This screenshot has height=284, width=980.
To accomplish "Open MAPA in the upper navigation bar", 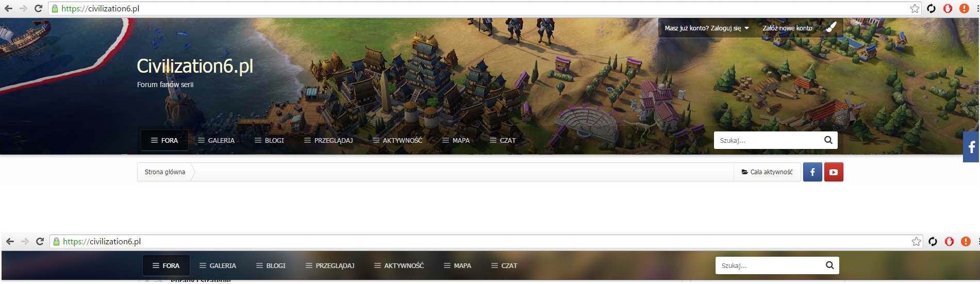I will (456, 140).
